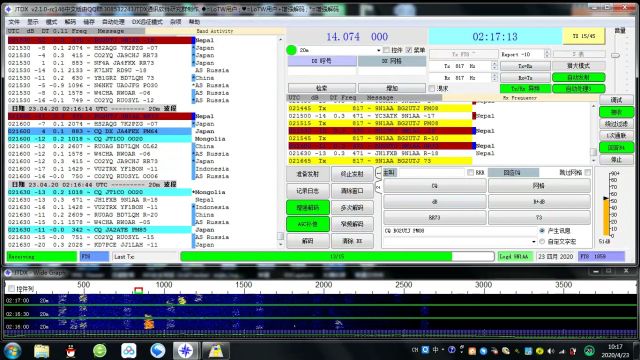This screenshot has height=360, width=640.
Task: Click the RR73 message button
Action: click(x=434, y=218)
